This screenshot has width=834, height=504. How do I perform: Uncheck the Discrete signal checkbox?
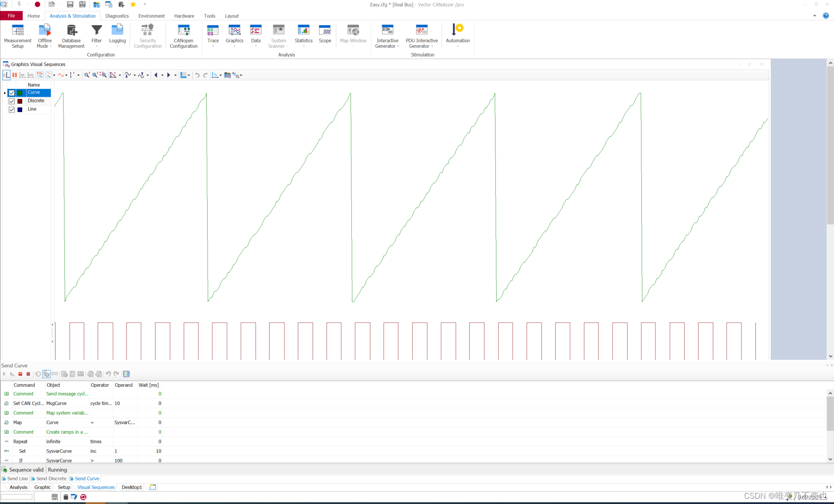coord(12,101)
